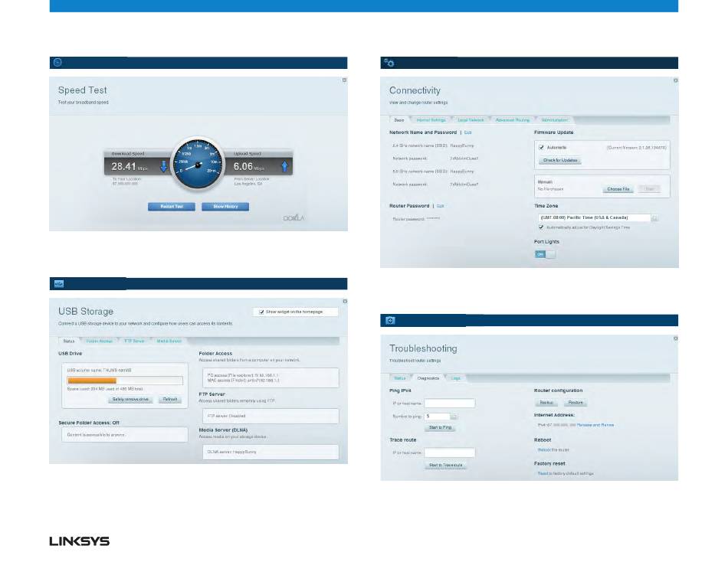
Task: Close the Troubleshooting panel
Action: pos(676,338)
